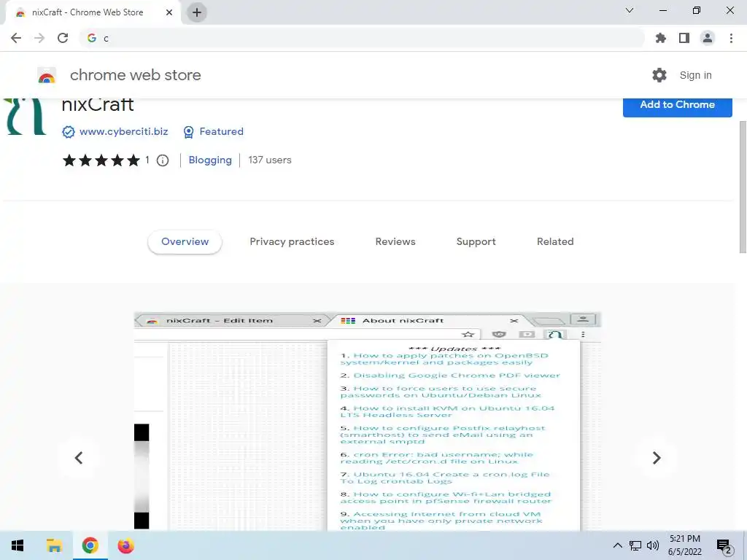Image resolution: width=747 pixels, height=560 pixels.
Task: Click Sign in link
Action: tap(695, 75)
